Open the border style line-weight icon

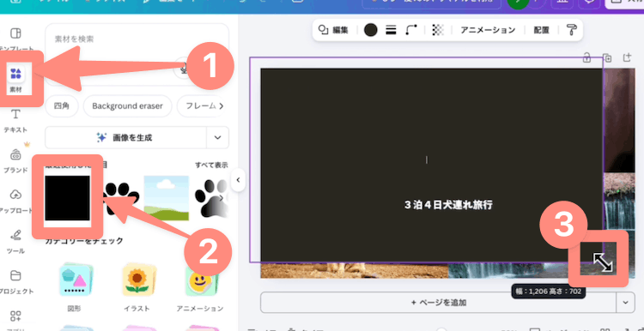coord(391,29)
